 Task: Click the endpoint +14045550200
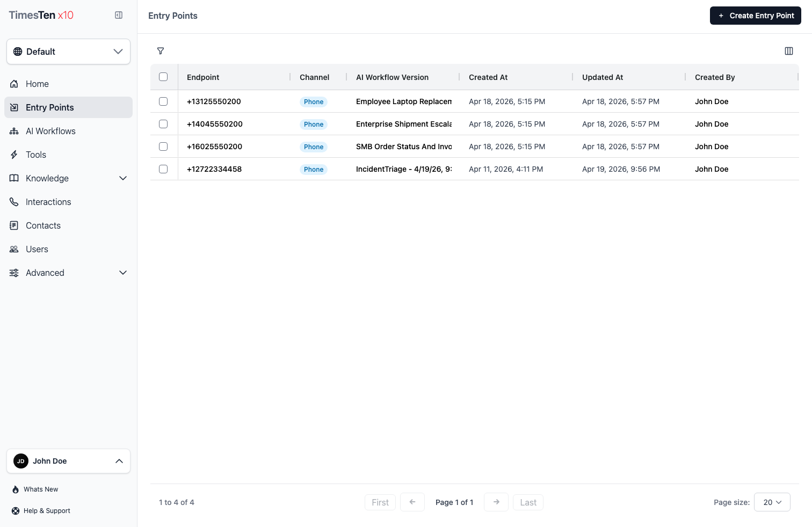click(215, 124)
